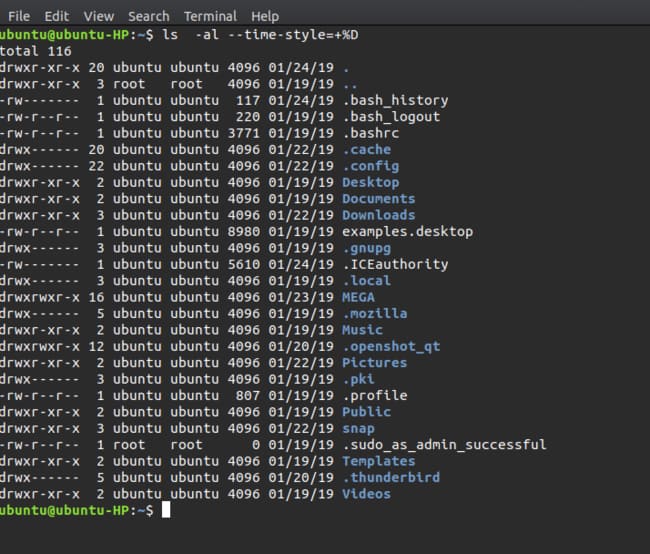650x554 pixels.
Task: Click the Videos directory name
Action: pyautogui.click(x=366, y=493)
